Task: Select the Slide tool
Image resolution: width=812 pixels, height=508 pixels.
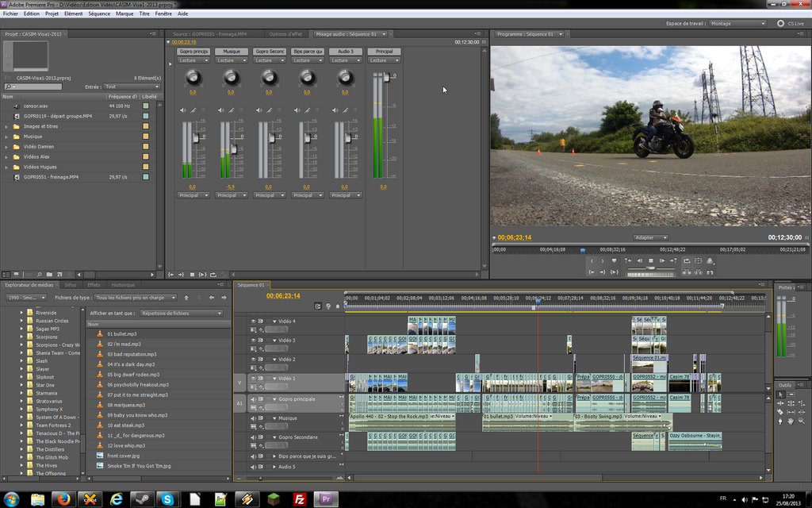Action: (x=802, y=412)
